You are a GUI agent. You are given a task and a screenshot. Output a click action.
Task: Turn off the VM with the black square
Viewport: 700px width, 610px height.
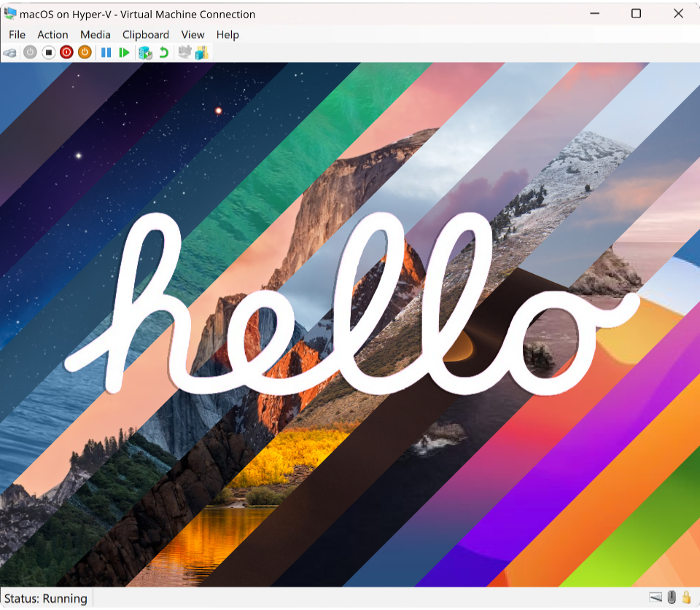[x=48, y=52]
